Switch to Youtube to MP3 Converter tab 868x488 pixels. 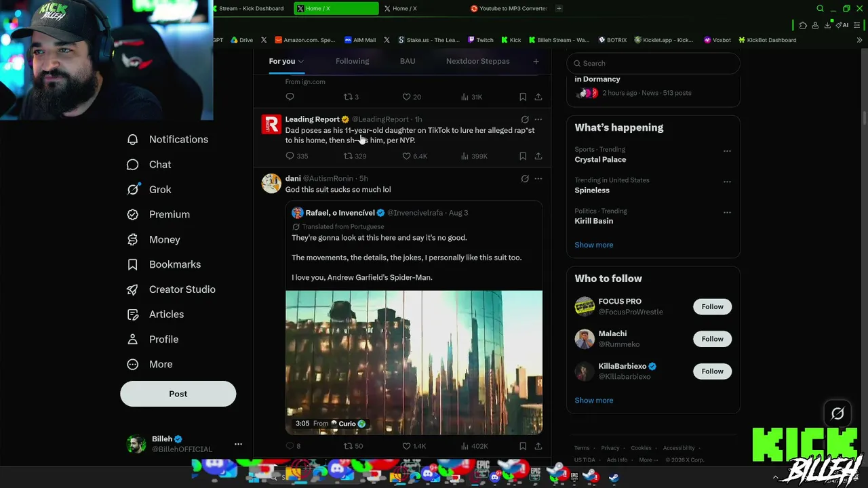(509, 9)
